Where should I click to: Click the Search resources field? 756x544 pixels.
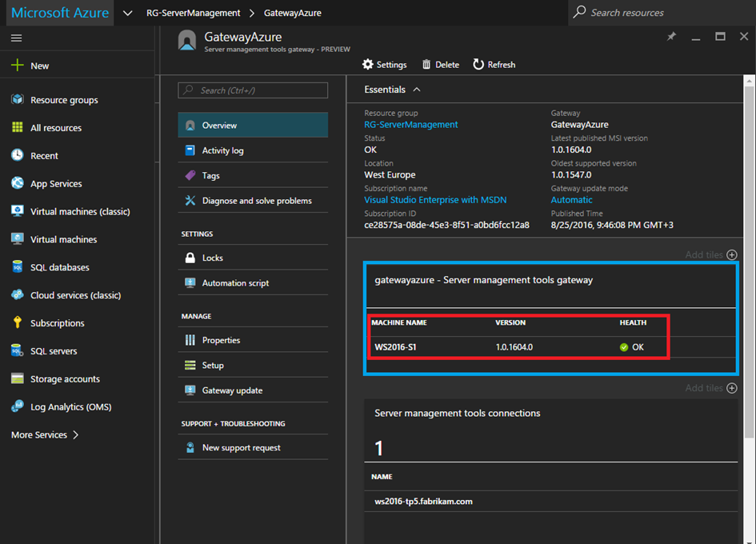(662, 13)
